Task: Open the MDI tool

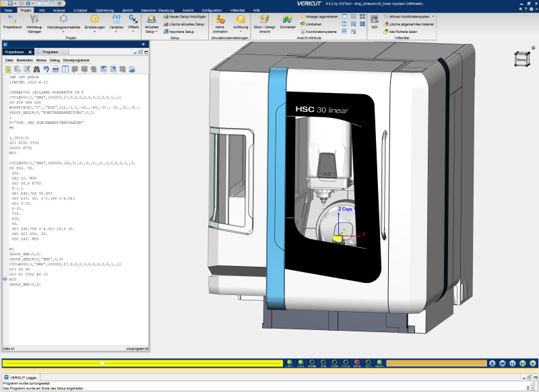Action: click(x=375, y=22)
